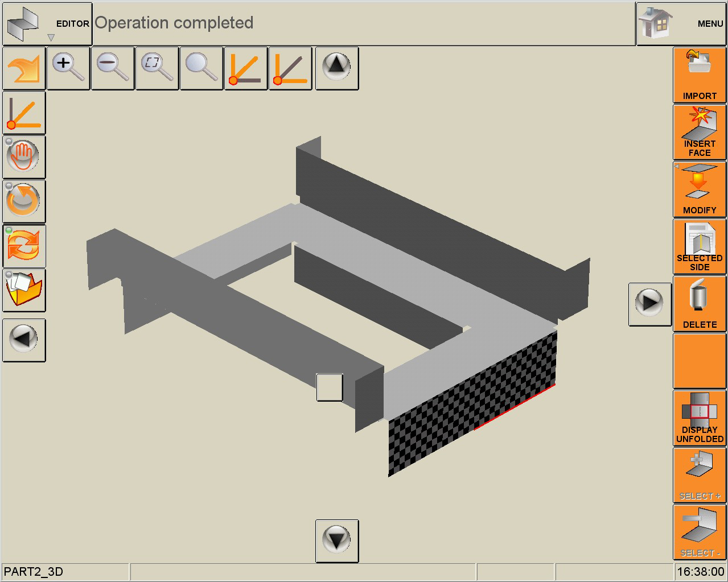Toggle the open folder sheets option
This screenshot has width=728, height=582.
pos(24,291)
